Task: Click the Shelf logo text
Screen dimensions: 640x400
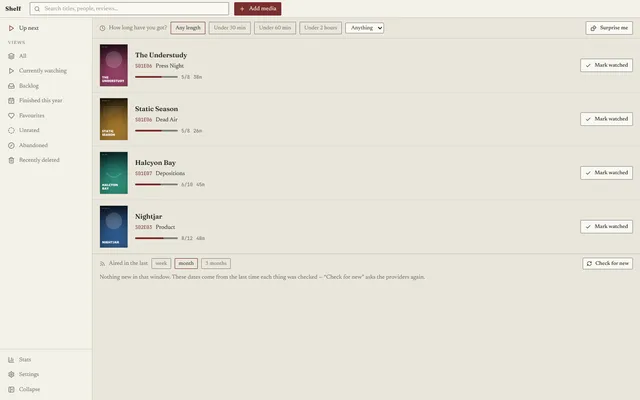Action: (x=13, y=9)
